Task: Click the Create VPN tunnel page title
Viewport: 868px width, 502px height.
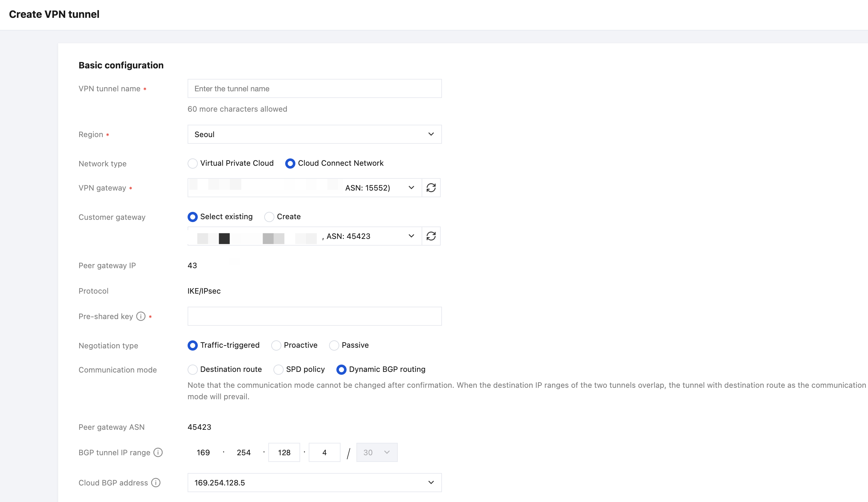Action: coord(54,14)
